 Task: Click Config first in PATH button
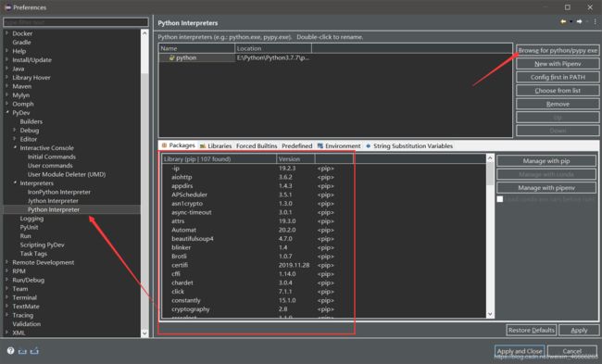click(558, 77)
